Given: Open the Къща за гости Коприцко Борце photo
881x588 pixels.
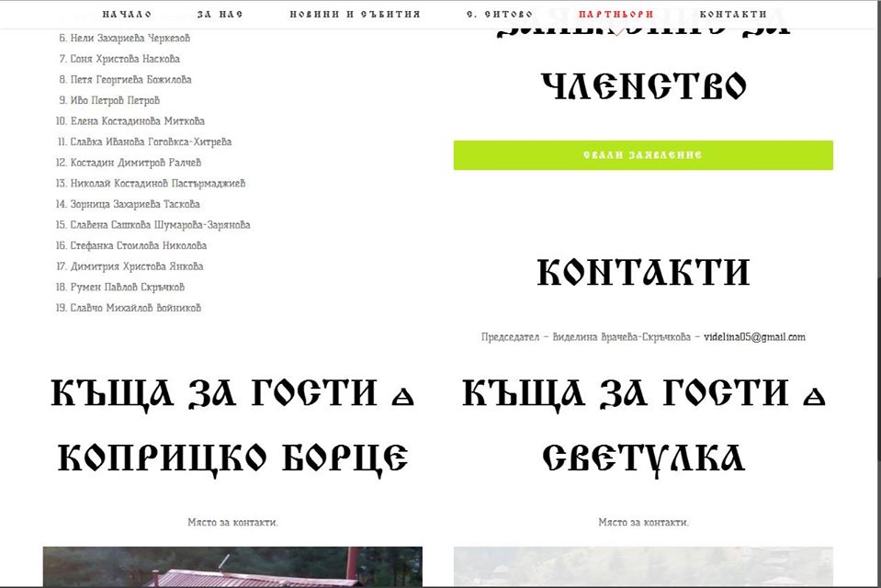Looking at the screenshot, I should [232, 567].
